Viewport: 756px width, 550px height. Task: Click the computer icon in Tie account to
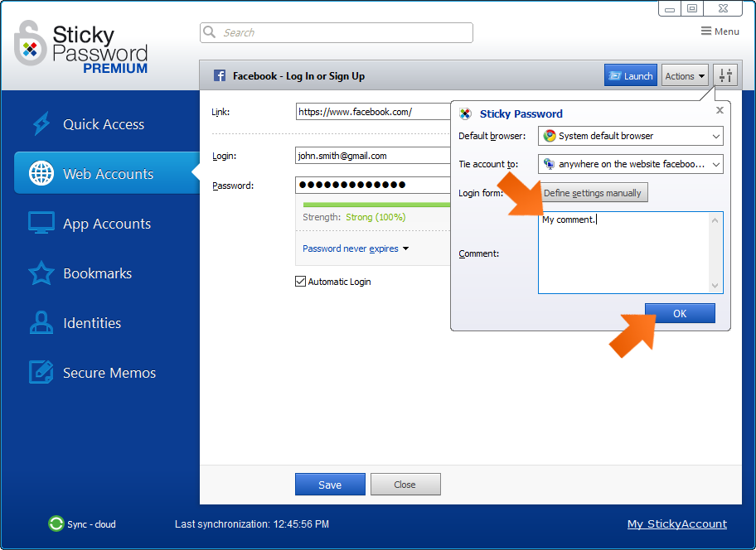click(549, 164)
